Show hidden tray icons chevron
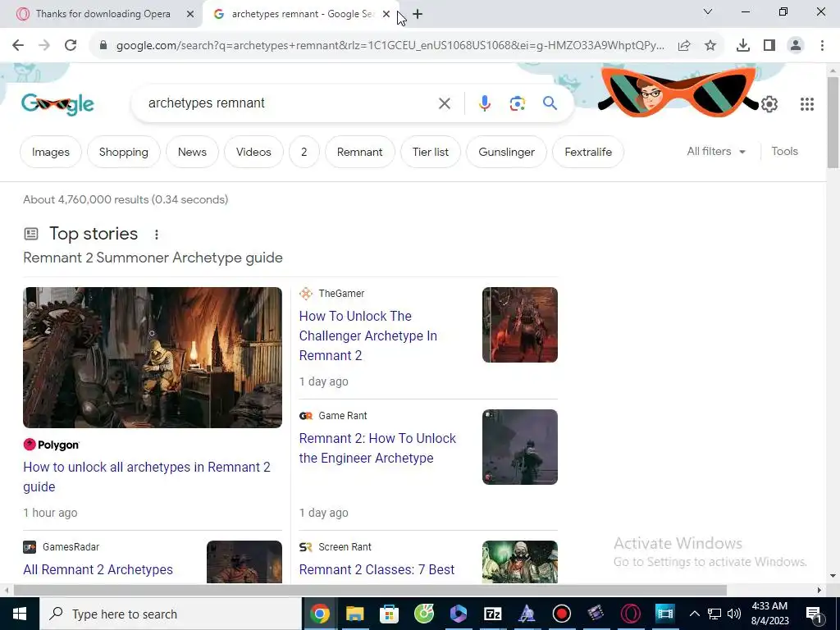 pos(694,614)
